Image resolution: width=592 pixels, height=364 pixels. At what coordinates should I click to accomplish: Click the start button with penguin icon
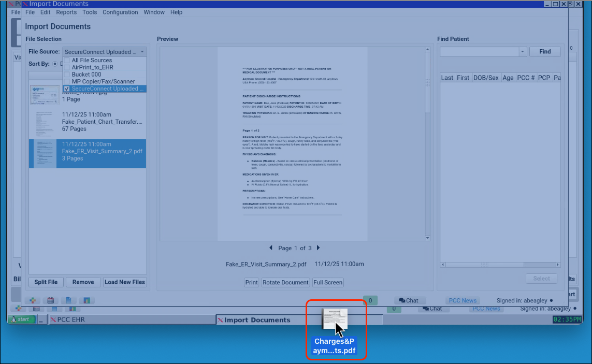[22, 319]
